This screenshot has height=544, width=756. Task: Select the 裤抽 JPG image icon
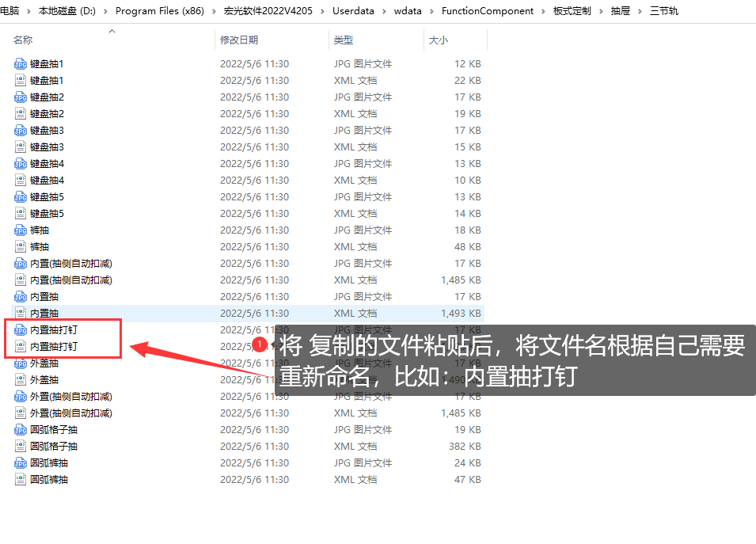pyautogui.click(x=21, y=230)
